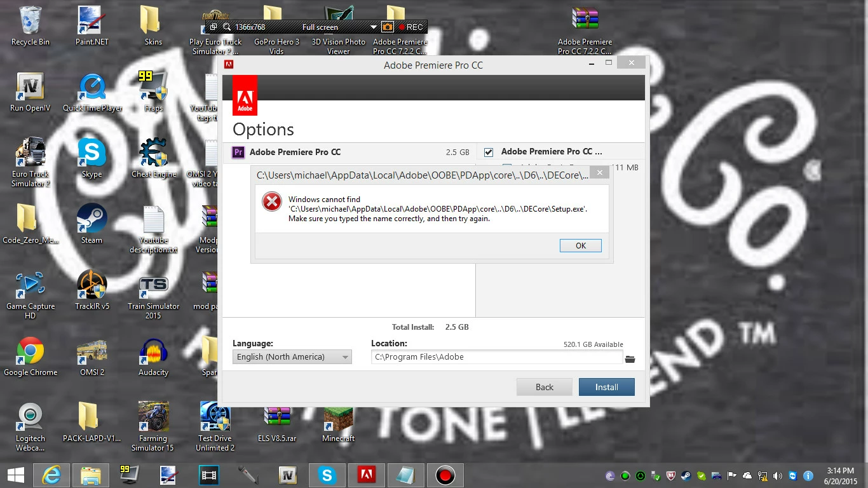Select the Train Simulator 2015 shortcut
The height and width of the screenshot is (488, 868).
[x=153, y=295]
